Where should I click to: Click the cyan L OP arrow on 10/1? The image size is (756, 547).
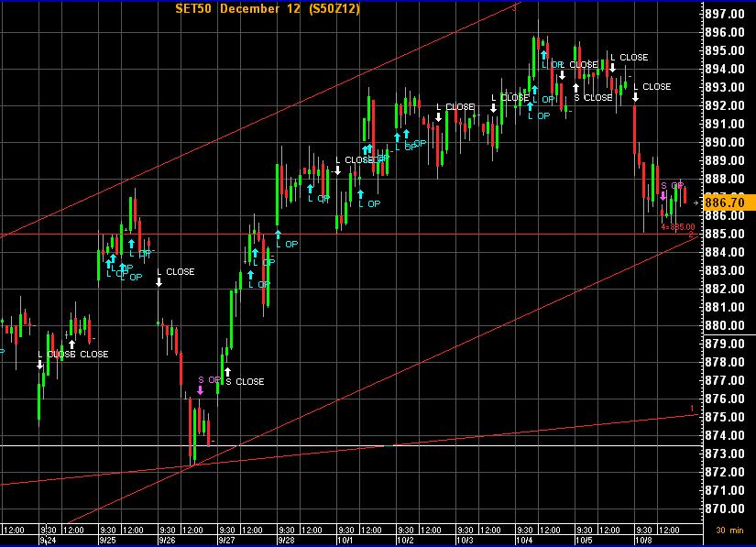(x=361, y=193)
